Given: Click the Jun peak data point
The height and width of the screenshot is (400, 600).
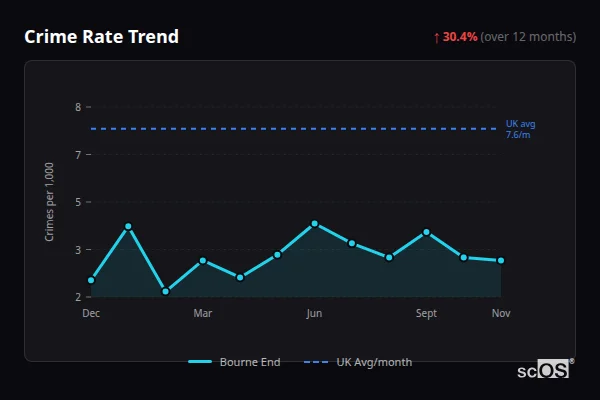Looking at the screenshot, I should 315,224.
